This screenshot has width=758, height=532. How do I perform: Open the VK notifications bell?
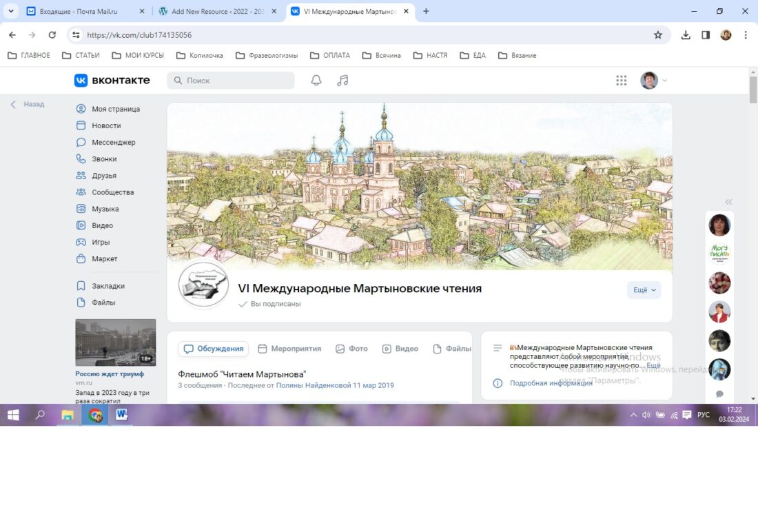tap(316, 81)
